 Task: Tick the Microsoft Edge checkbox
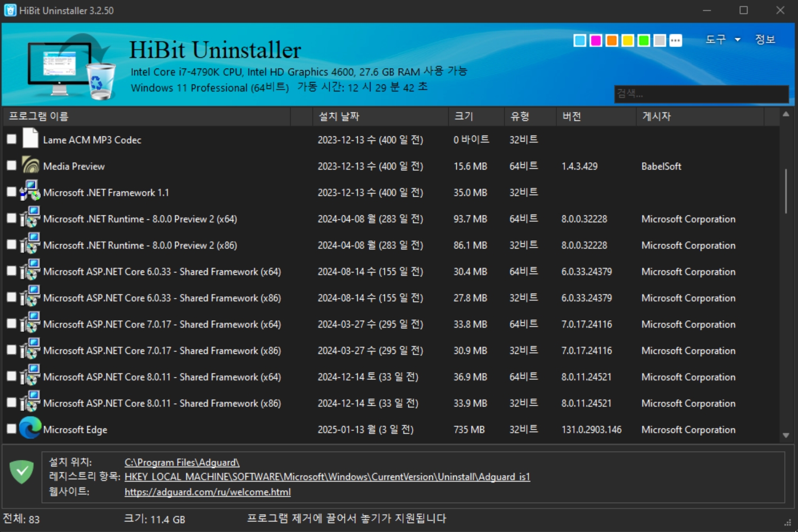tap(11, 429)
